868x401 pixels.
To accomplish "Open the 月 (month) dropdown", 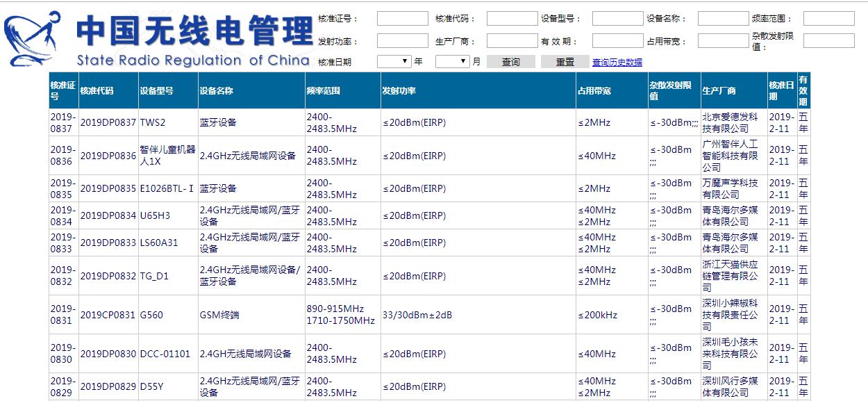I will coord(451,61).
